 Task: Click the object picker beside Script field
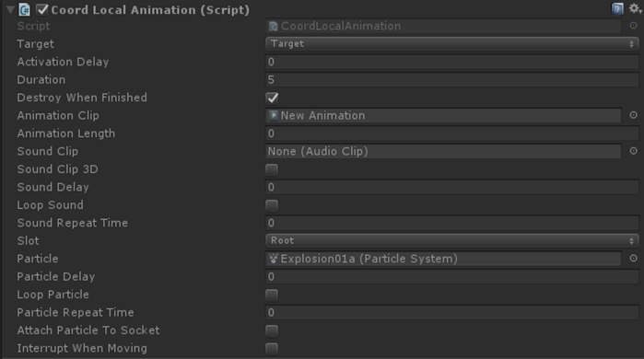click(633, 26)
